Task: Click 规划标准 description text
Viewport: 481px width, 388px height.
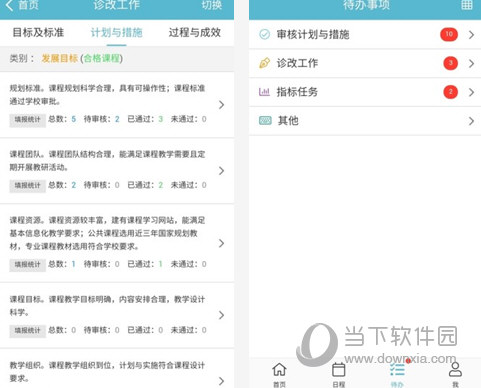Action: pyautogui.click(x=107, y=95)
